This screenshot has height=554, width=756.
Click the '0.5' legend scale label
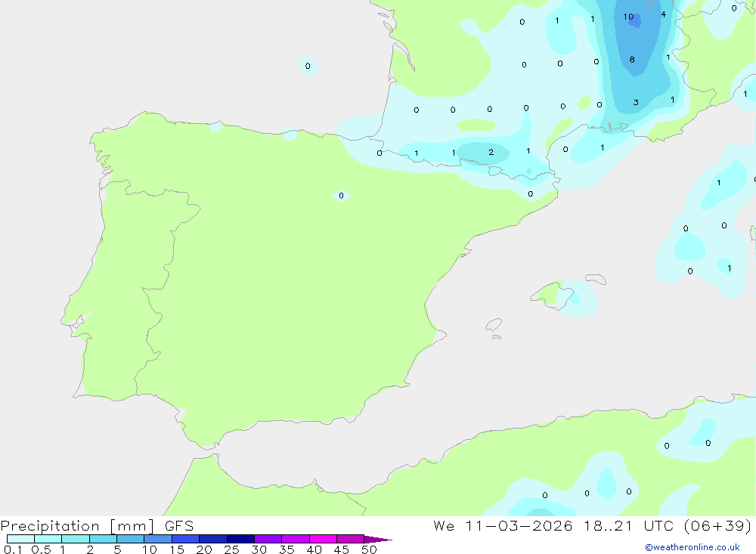point(41,549)
